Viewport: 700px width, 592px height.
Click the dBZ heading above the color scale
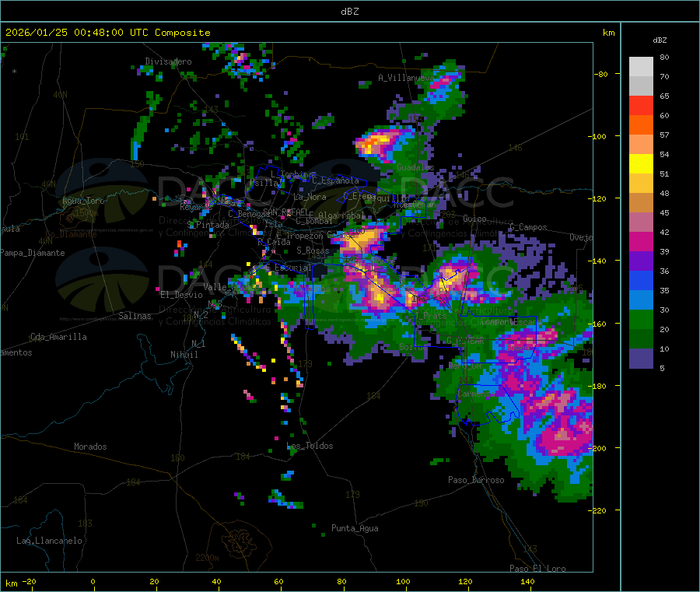pos(660,40)
